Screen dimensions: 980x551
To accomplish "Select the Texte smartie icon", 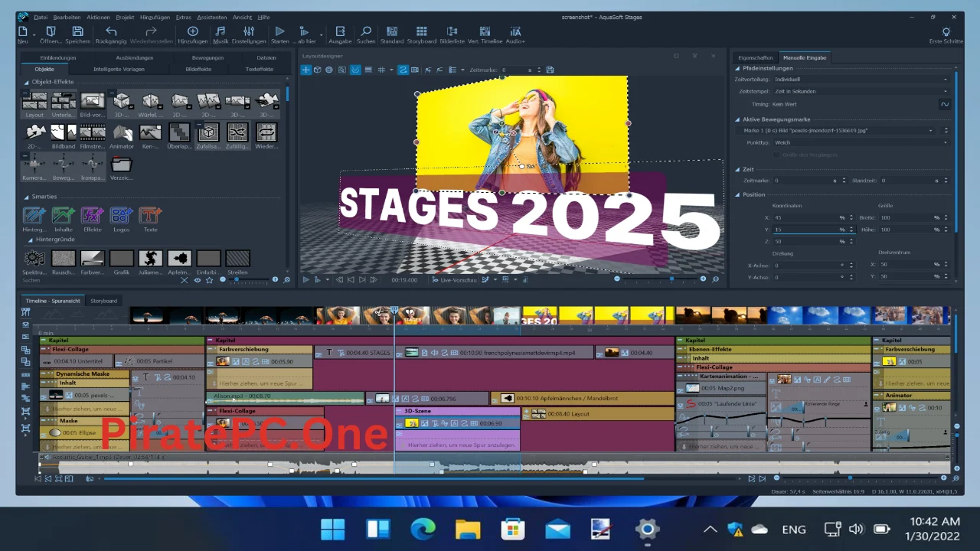I will pyautogui.click(x=151, y=219).
